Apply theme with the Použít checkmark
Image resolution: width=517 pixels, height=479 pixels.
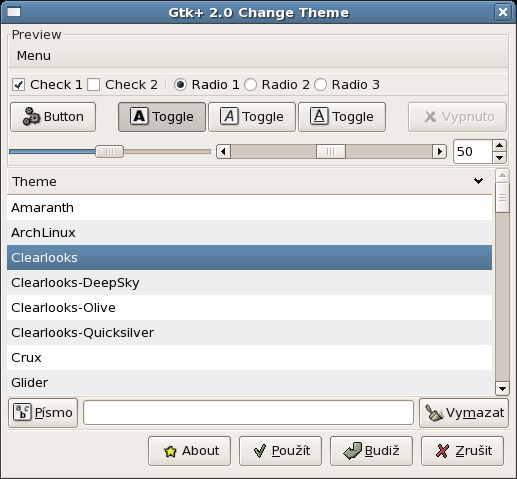click(280, 451)
